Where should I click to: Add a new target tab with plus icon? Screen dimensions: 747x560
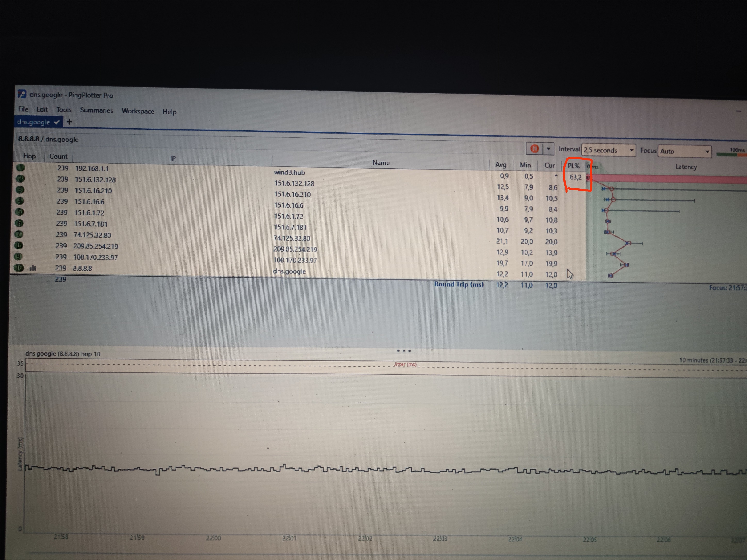pyautogui.click(x=70, y=122)
